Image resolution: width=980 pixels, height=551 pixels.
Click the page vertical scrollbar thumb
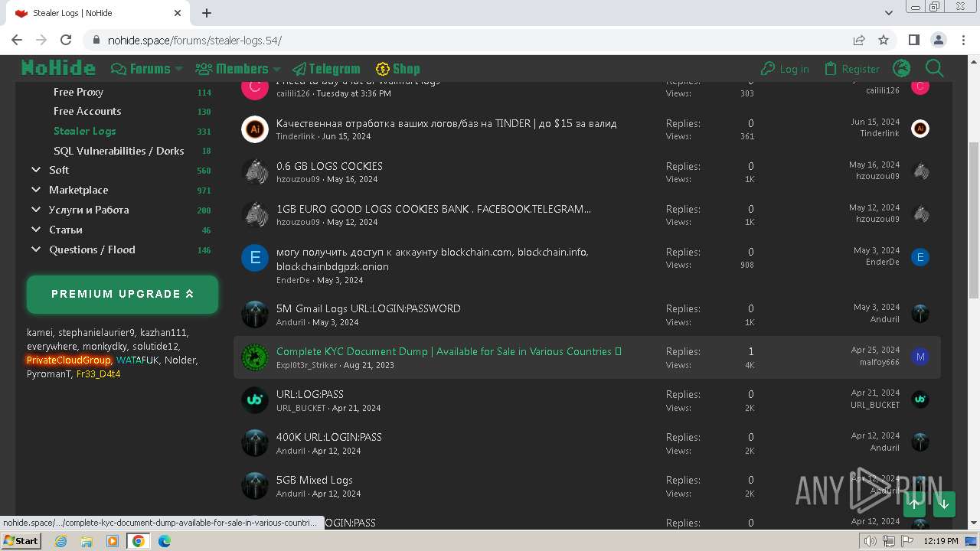click(x=974, y=220)
